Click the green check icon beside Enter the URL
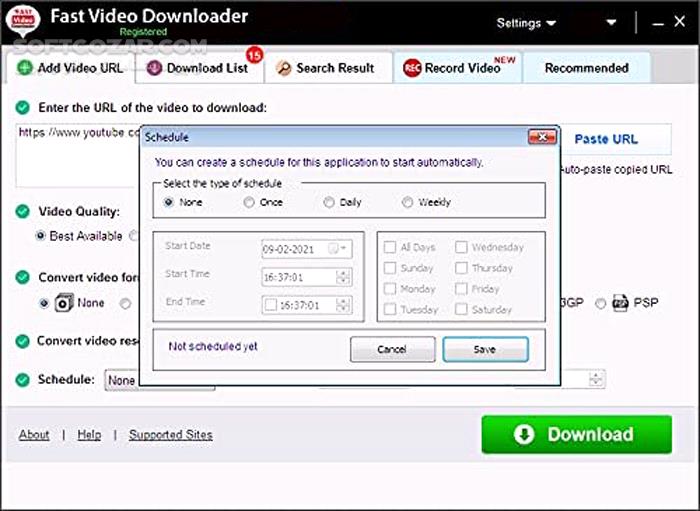This screenshot has height=511, width=700. point(23,108)
